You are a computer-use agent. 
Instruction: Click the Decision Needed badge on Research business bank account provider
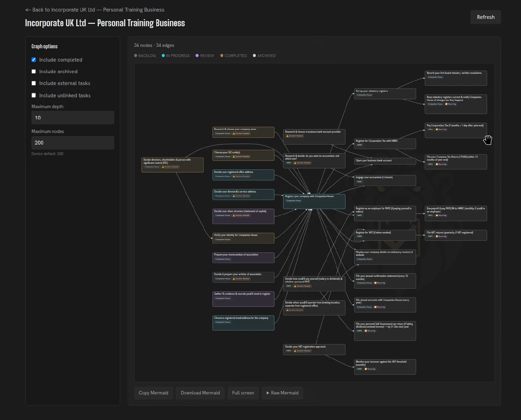tap(294, 136)
